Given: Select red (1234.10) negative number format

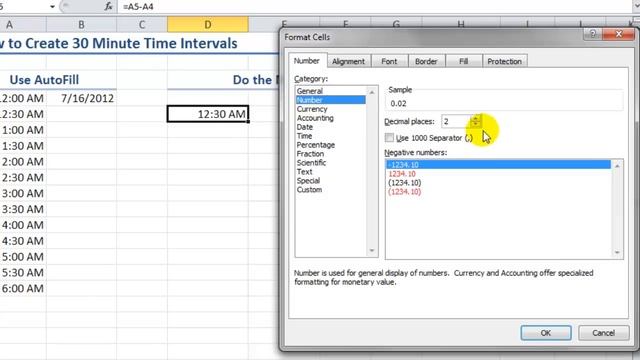Looking at the screenshot, I should (x=498, y=191).
